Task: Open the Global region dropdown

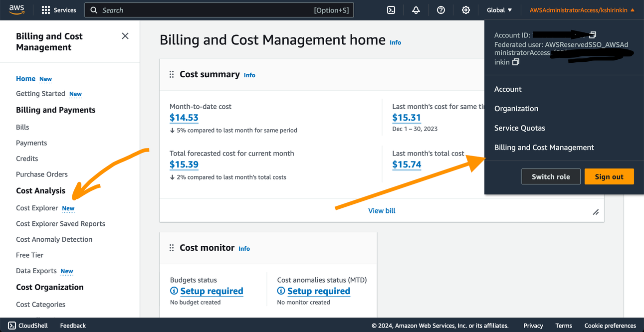Action: pos(499,10)
